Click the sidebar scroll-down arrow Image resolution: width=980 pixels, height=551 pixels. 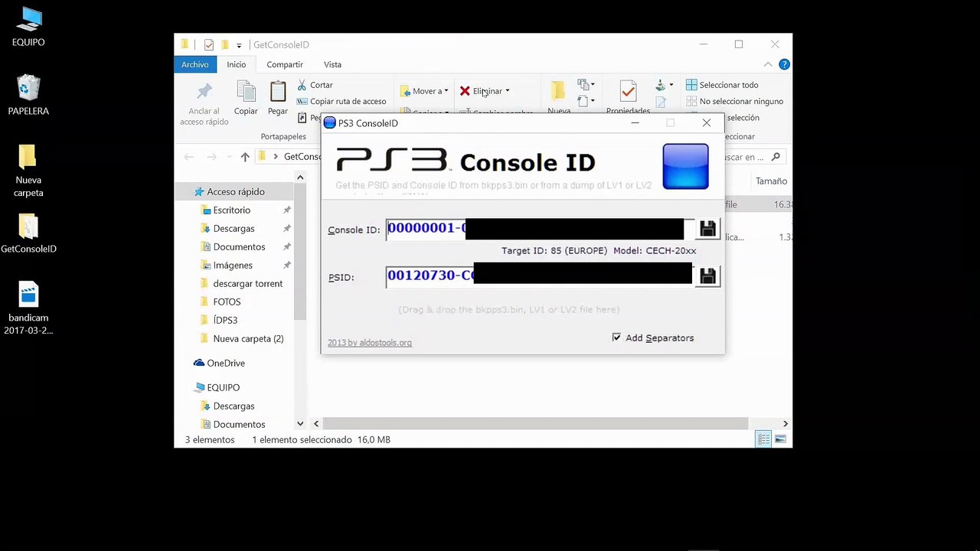click(x=300, y=423)
